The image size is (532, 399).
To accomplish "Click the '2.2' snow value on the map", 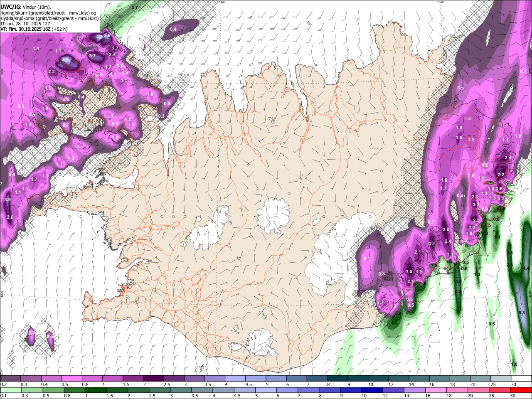I will (x=52, y=72).
